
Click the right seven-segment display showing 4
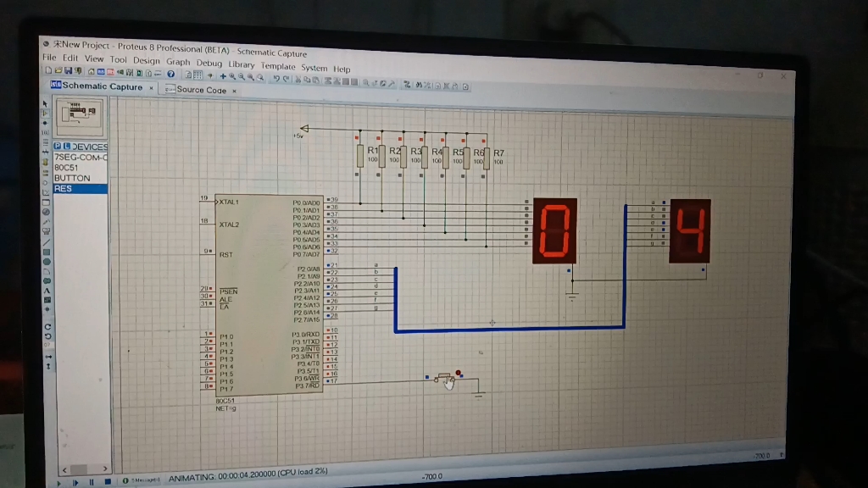690,231
